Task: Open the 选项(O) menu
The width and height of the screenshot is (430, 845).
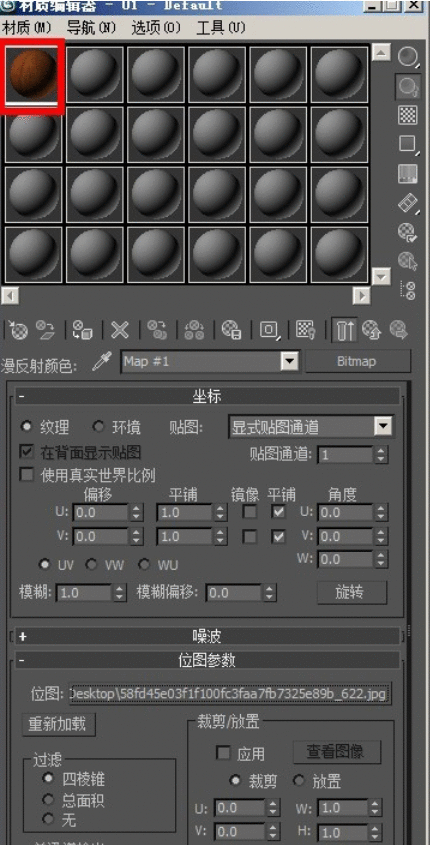Action: (x=156, y=27)
